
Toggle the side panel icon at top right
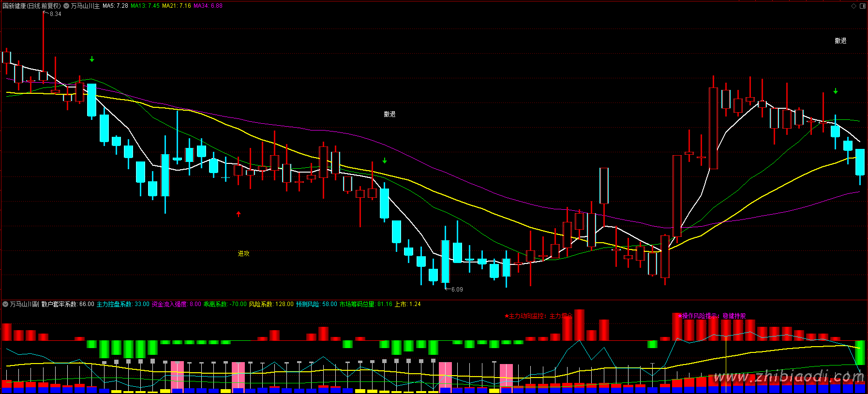pos(862,6)
